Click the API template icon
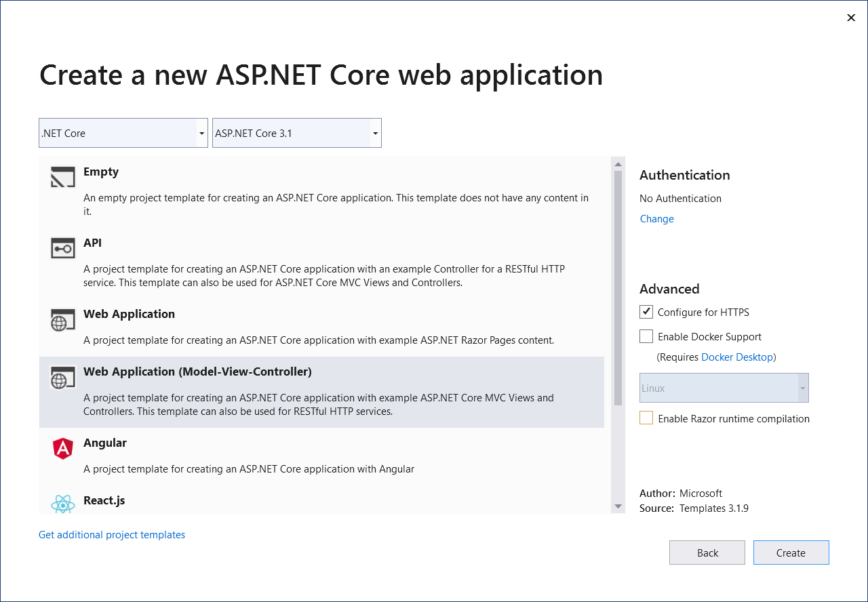868x602 pixels. click(x=62, y=248)
